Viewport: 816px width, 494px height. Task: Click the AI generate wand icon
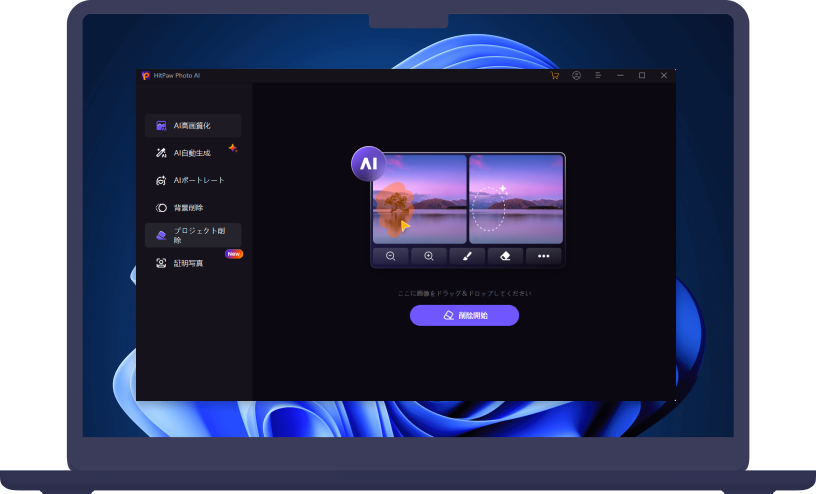tap(161, 153)
